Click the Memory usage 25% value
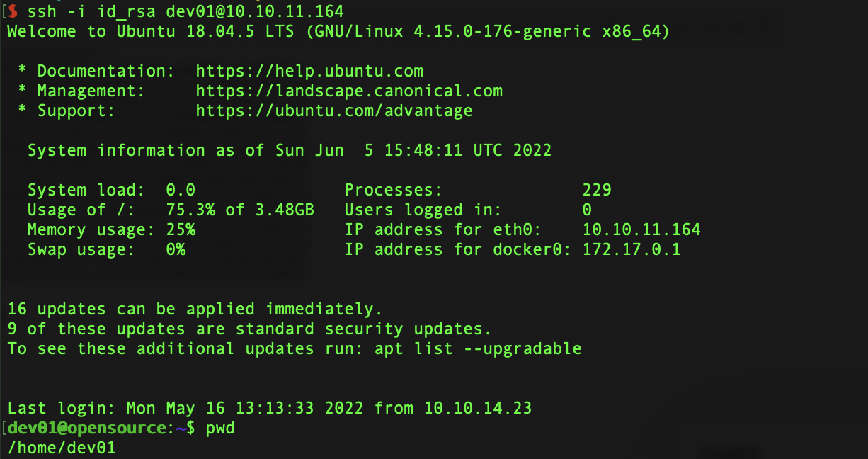The height and width of the screenshot is (459, 868). click(181, 229)
